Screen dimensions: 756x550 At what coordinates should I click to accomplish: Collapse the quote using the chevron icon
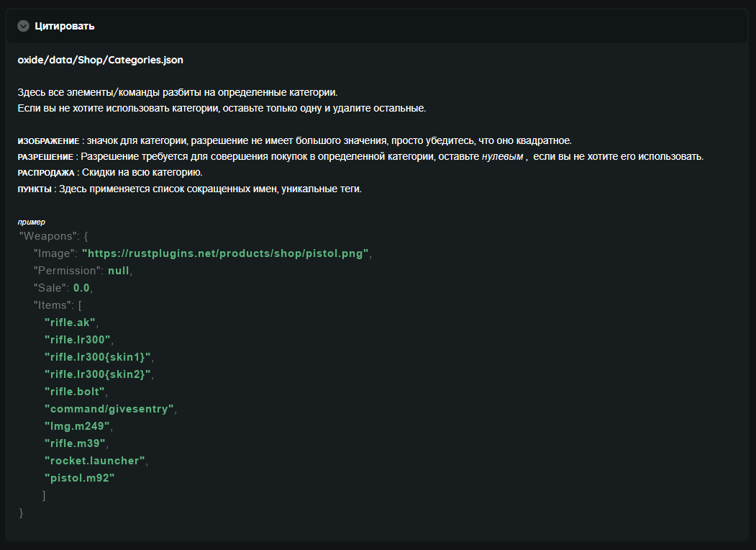23,26
